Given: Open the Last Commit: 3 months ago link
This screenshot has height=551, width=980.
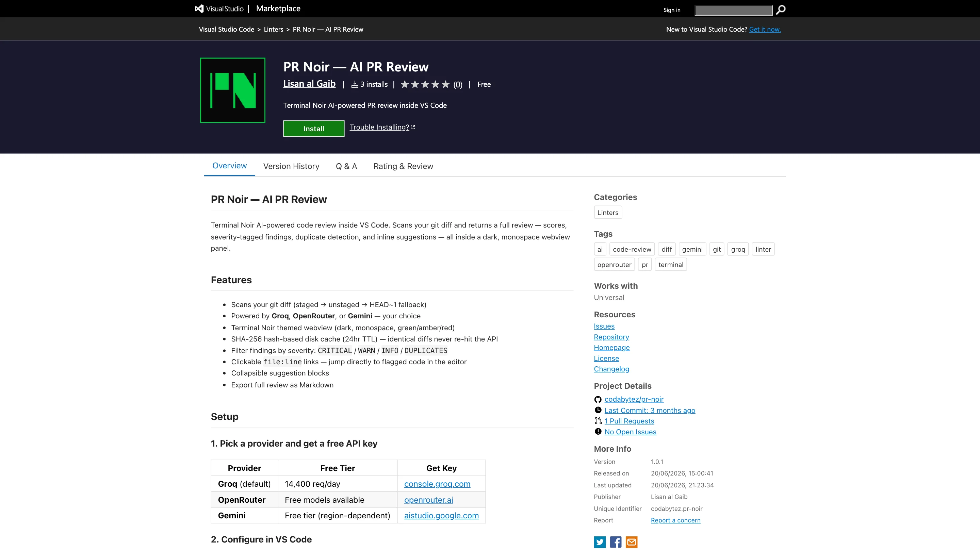Looking at the screenshot, I should (650, 410).
